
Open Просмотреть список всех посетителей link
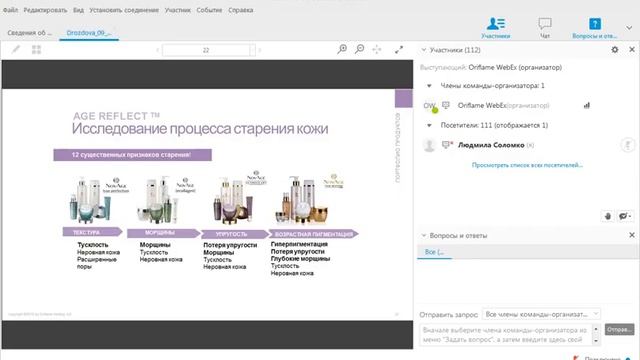527,165
